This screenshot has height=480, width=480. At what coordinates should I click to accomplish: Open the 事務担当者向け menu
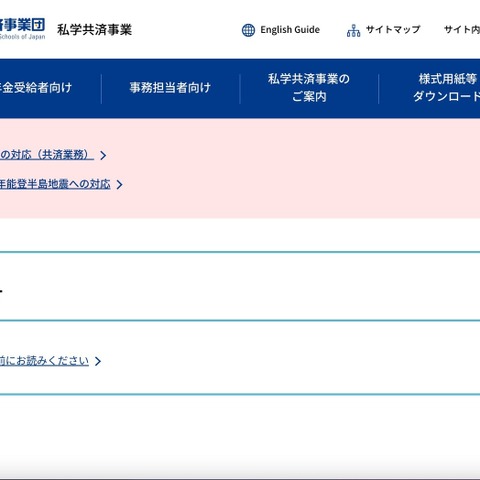pyautogui.click(x=170, y=88)
